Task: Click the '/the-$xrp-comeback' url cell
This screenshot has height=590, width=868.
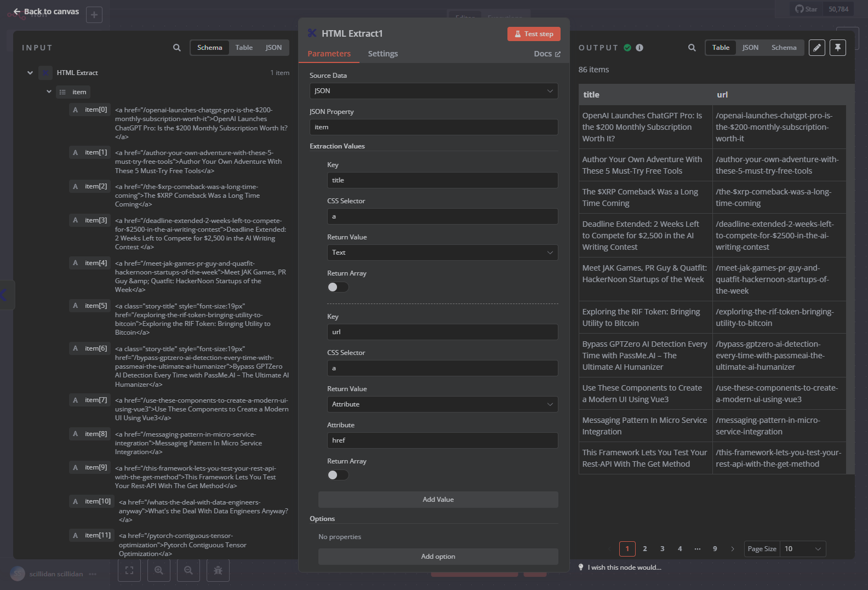Action: 779,197
